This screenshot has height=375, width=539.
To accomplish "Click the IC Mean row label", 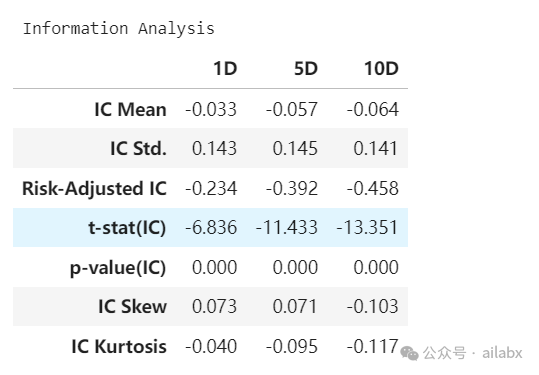I will [x=131, y=110].
